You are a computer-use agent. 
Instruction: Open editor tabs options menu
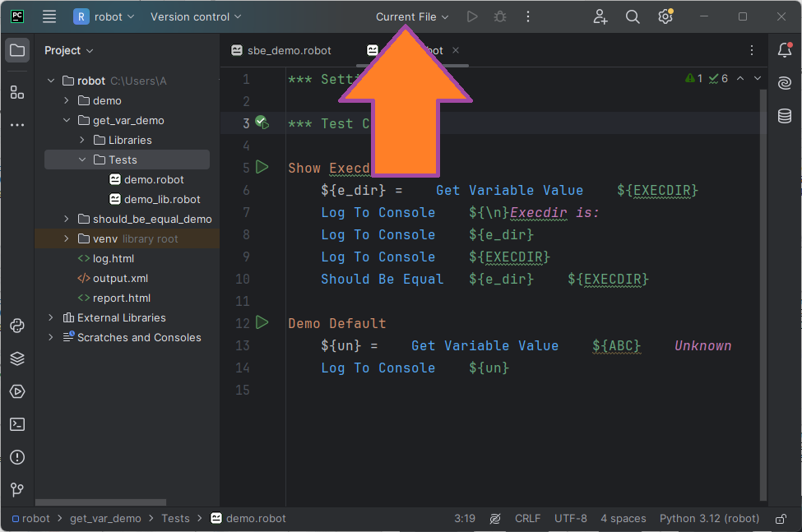click(751, 50)
